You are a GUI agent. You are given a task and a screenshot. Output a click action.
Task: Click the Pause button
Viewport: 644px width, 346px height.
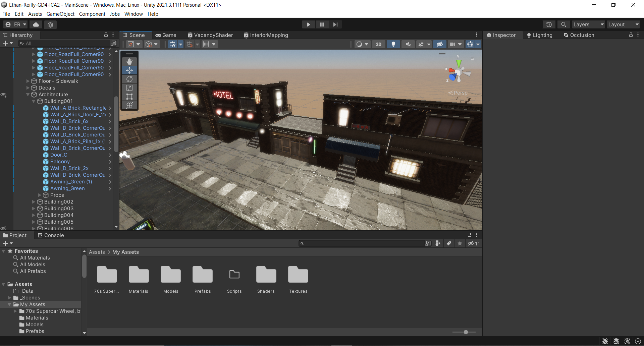click(x=322, y=24)
